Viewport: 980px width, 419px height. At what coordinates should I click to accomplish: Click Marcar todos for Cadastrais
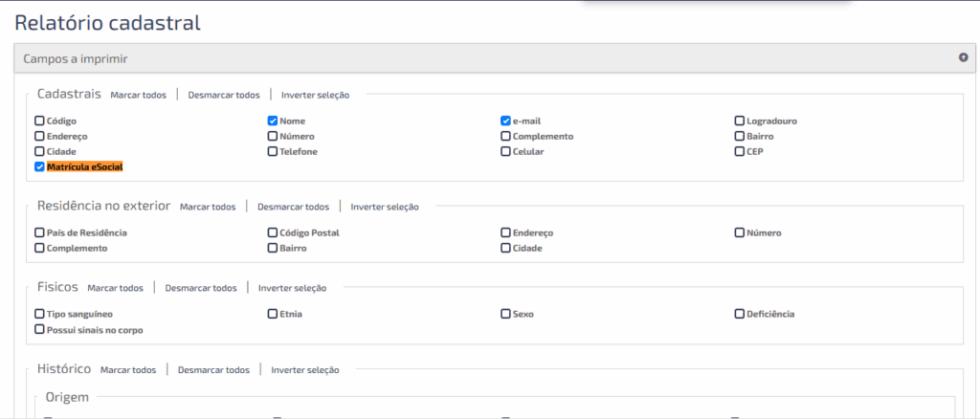(138, 95)
